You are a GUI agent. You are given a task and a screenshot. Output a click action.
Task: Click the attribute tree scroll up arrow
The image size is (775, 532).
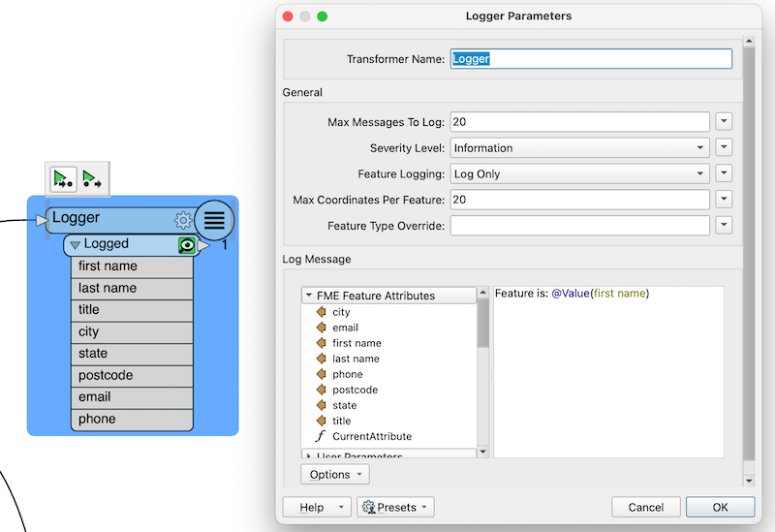tap(482, 293)
